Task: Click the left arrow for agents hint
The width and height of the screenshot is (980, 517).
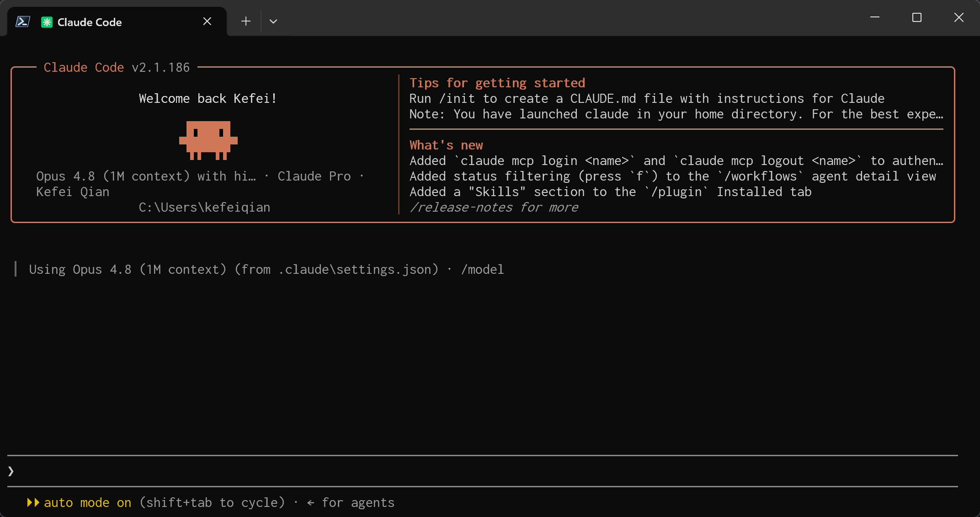Action: pos(311,503)
